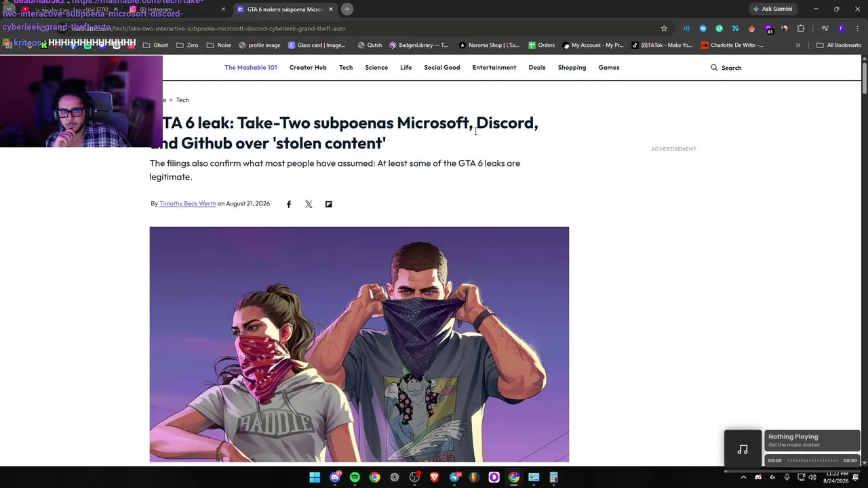Open the Mashable Search button
This screenshot has width=868, height=488.
[x=726, y=68]
